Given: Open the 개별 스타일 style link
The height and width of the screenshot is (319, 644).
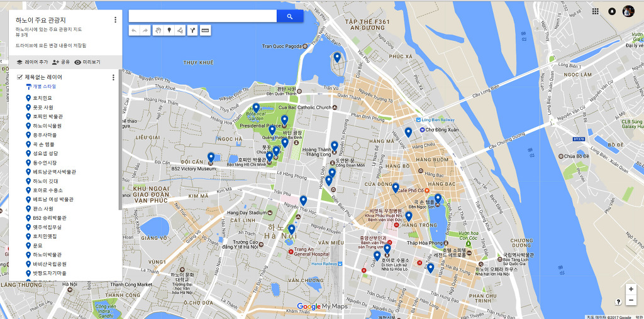Looking at the screenshot, I should click(41, 87).
